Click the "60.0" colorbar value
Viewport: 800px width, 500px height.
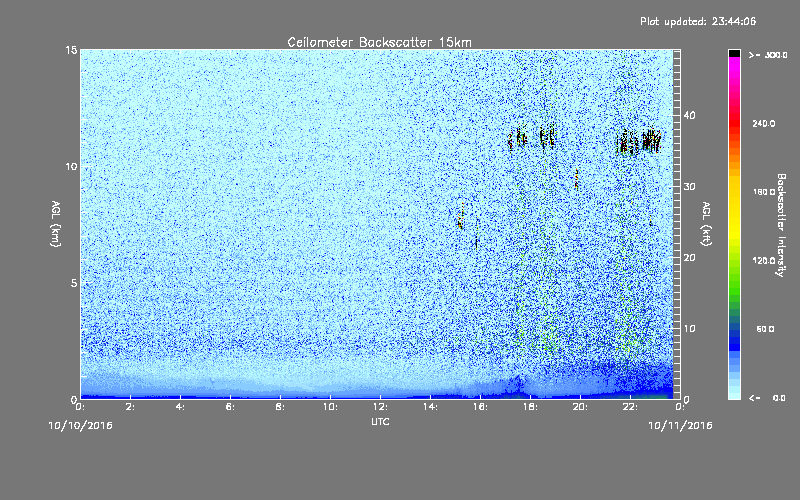[765, 329]
